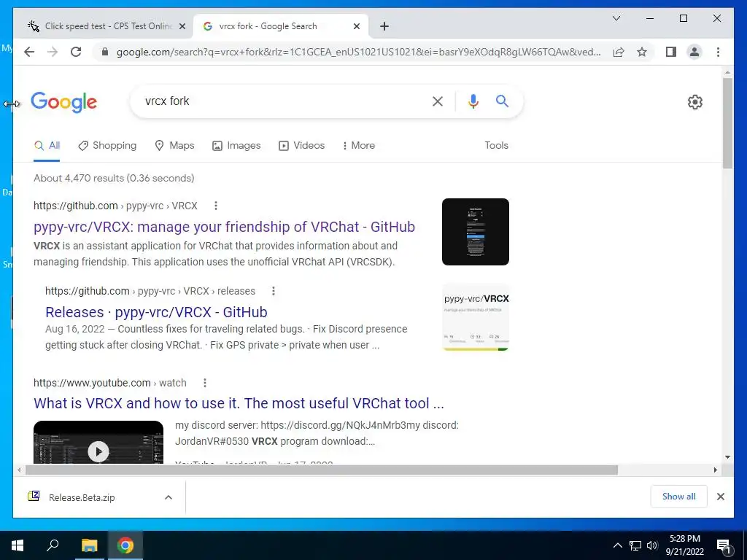Image resolution: width=747 pixels, height=560 pixels.
Task: Expand Release.Beta.zip download options
Action: pyautogui.click(x=169, y=497)
